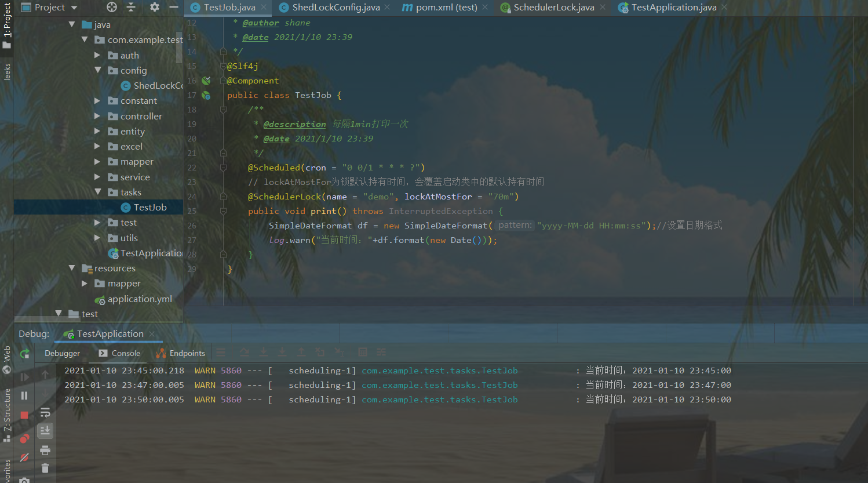This screenshot has width=868, height=483.
Task: Click Run to Cursor debugger icon
Action: pos(339,352)
